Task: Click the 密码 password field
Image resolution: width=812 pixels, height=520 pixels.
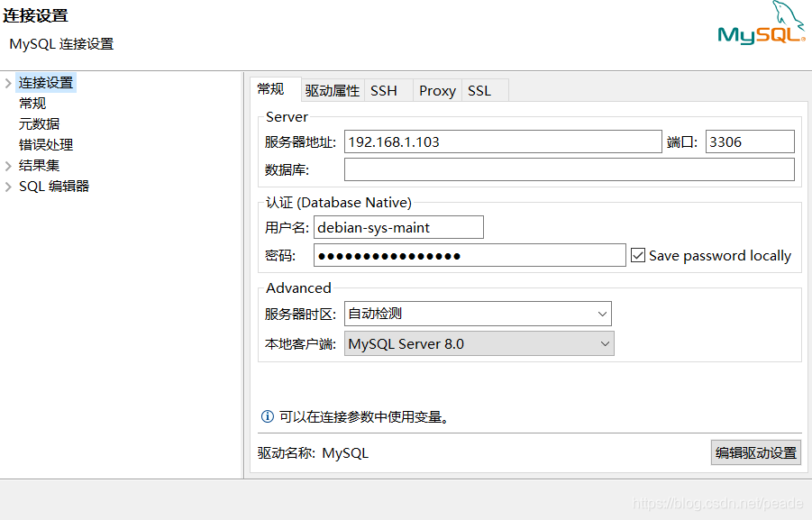Action: click(x=470, y=255)
